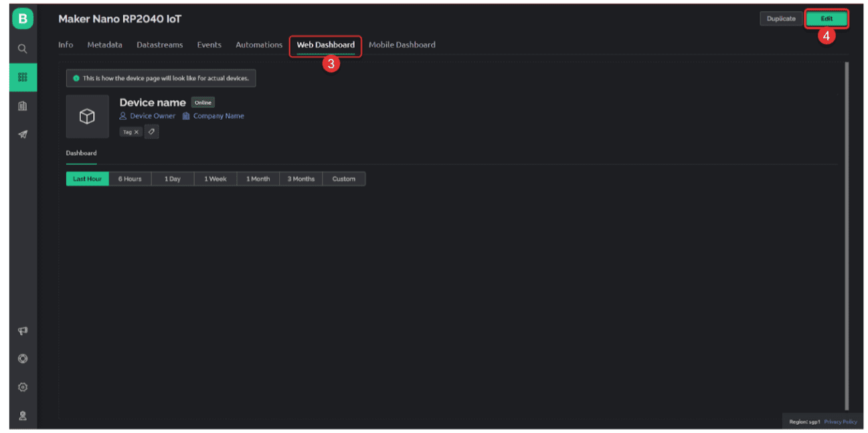
Task: Click the paper plane icon in sidebar
Action: coord(23,134)
